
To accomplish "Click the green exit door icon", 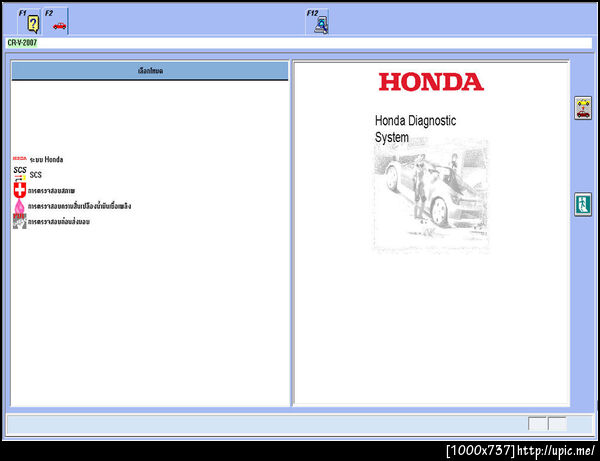I will tap(583, 205).
